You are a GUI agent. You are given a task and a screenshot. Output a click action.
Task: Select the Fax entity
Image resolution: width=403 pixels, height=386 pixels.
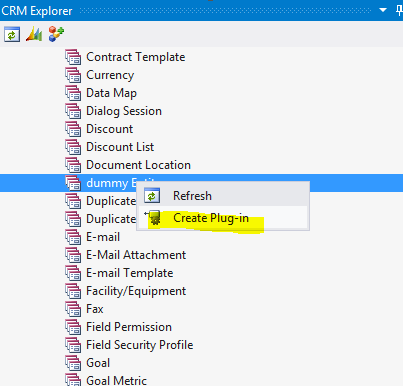[95, 309]
